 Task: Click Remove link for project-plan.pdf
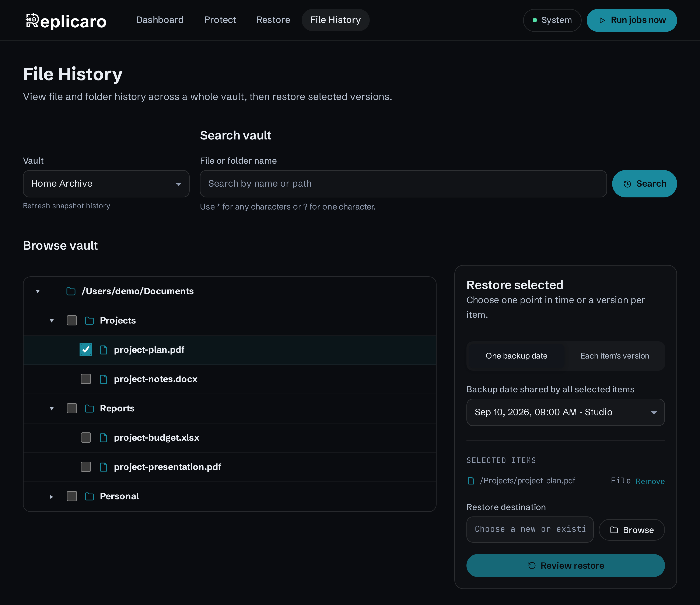[650, 482]
